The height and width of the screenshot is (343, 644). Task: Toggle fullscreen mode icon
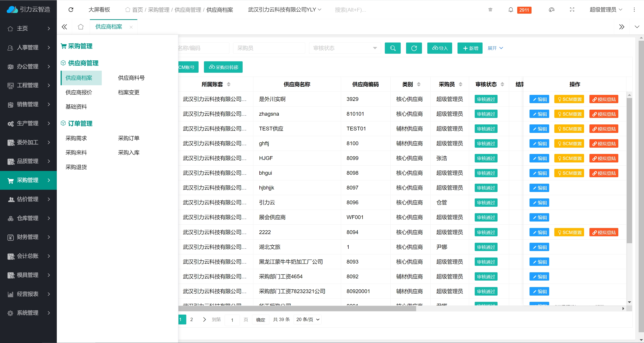[x=572, y=10]
